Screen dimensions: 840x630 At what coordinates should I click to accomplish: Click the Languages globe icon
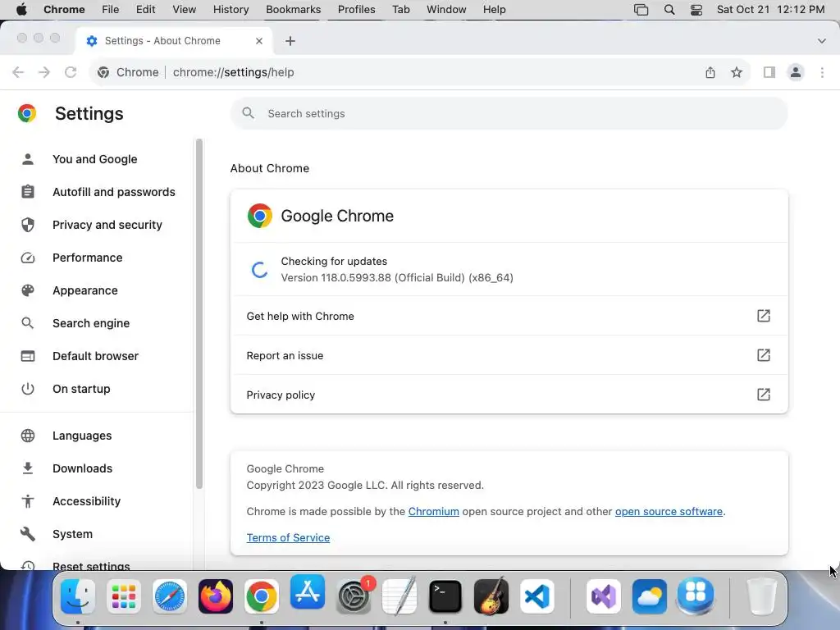pyautogui.click(x=28, y=436)
